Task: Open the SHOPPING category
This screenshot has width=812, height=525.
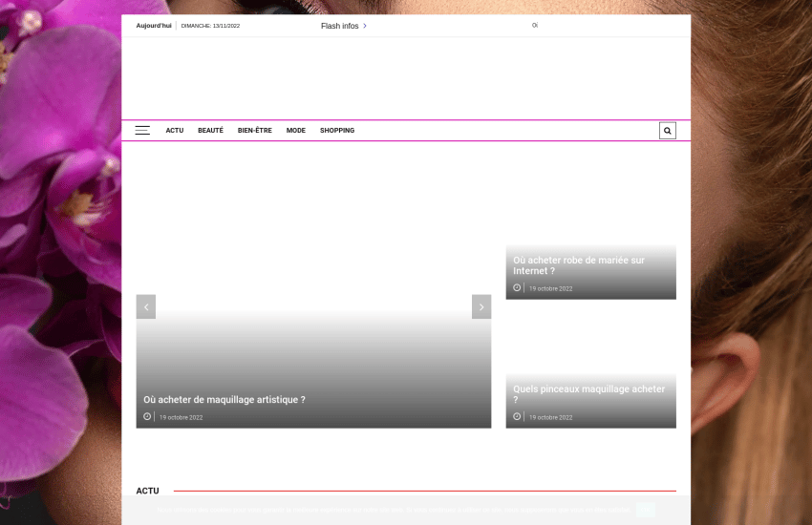Action: 337,131
